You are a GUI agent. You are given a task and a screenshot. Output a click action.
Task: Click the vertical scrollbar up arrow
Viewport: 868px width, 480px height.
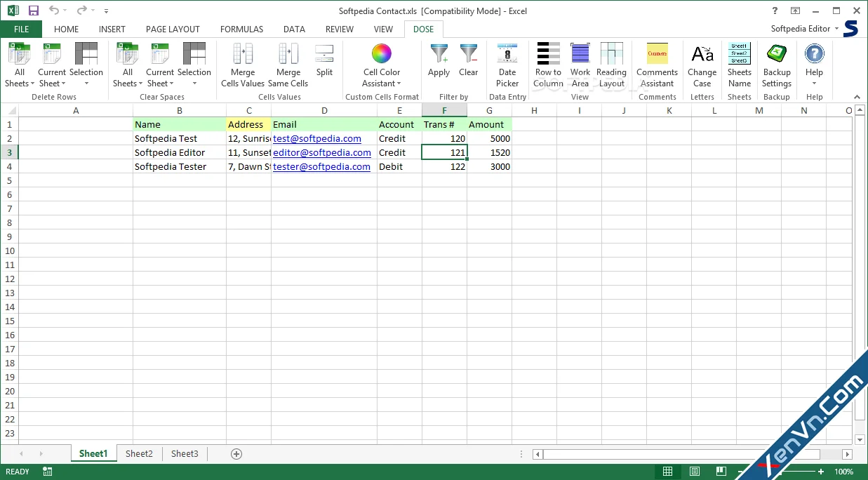[861, 110]
